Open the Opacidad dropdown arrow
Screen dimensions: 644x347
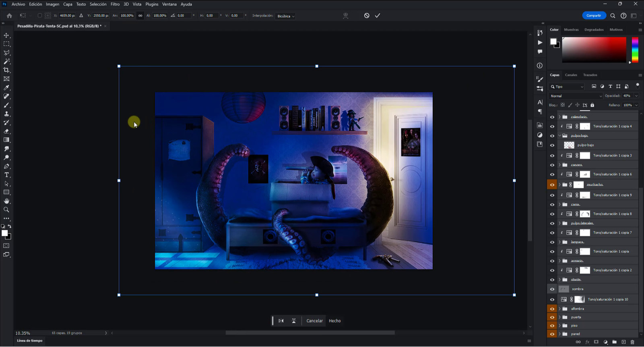636,96
